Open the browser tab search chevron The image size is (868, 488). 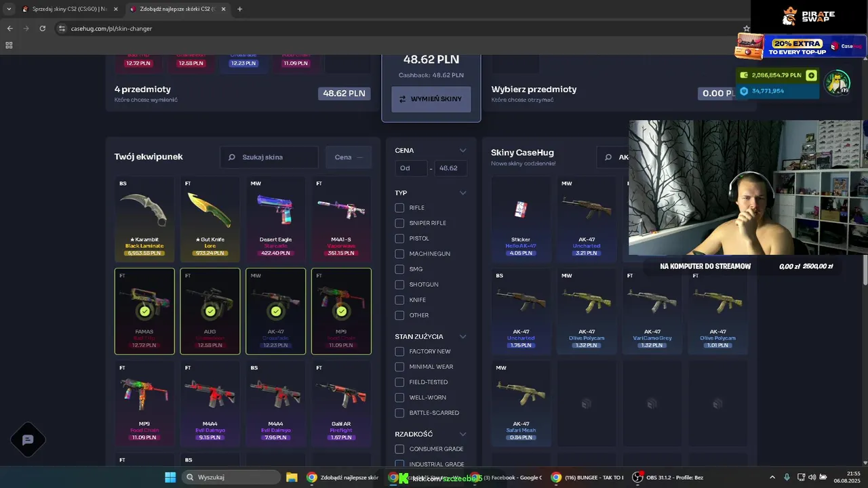9,9
